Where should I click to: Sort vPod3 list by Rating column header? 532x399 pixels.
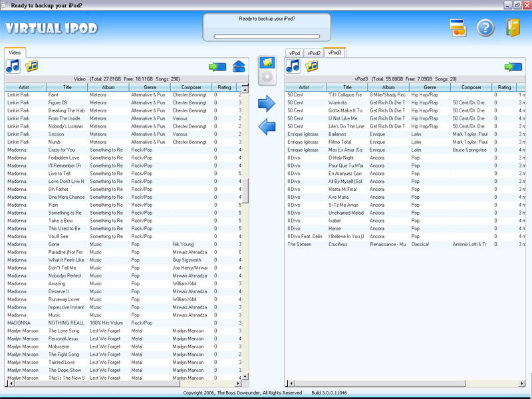pyautogui.click(x=504, y=87)
